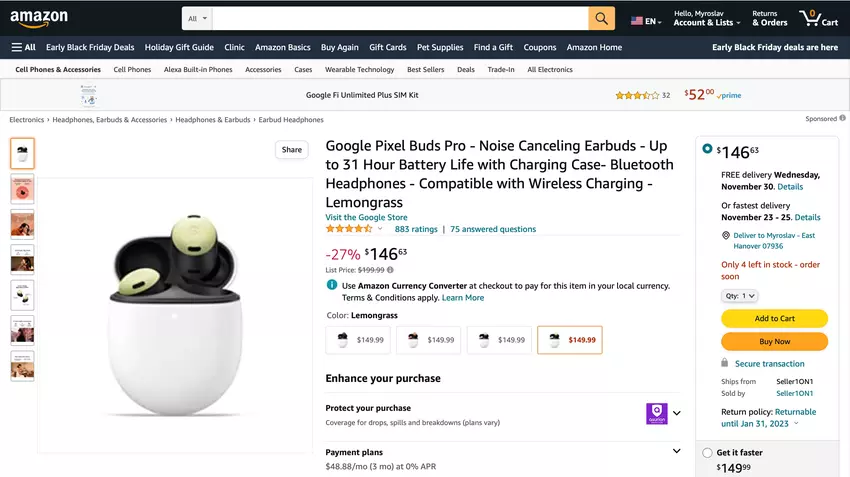The width and height of the screenshot is (850, 477).
Task: Expand the Payment plans section
Action: [x=677, y=451]
